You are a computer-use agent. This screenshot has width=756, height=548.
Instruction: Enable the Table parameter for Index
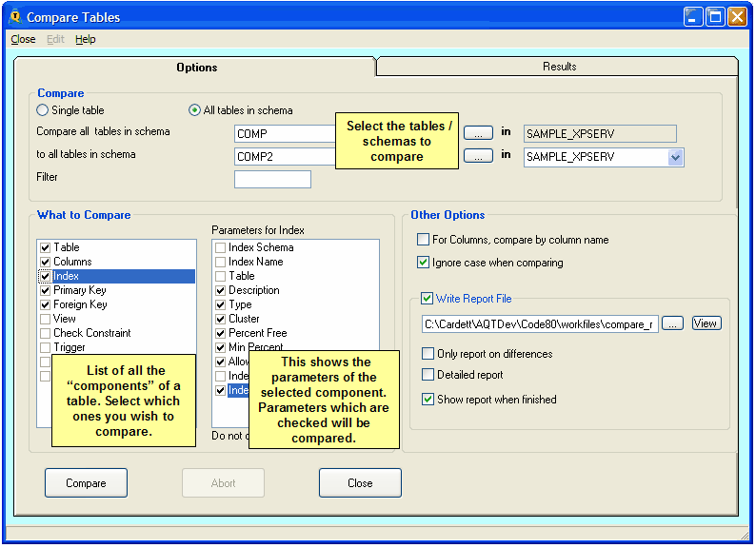[220, 276]
